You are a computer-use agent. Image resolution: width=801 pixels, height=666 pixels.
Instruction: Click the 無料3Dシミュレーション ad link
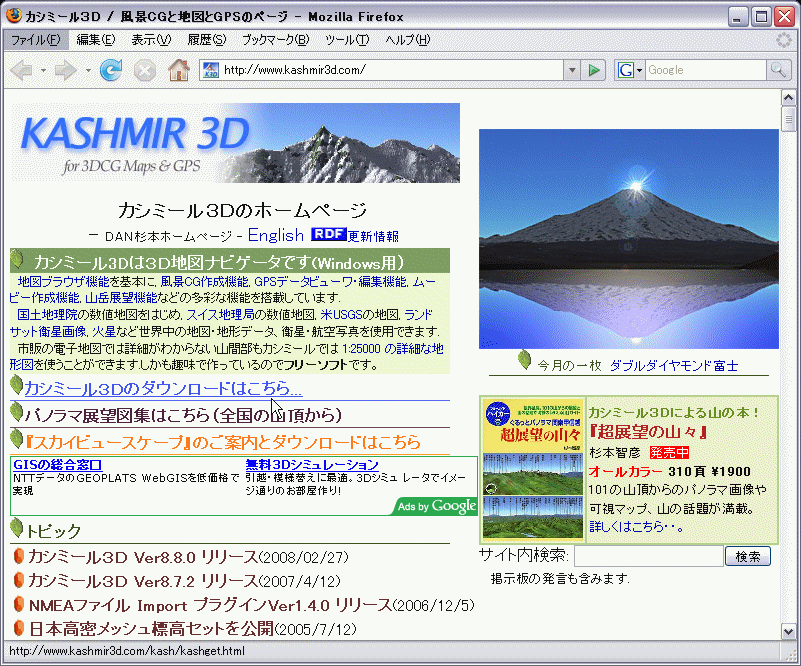(312, 465)
